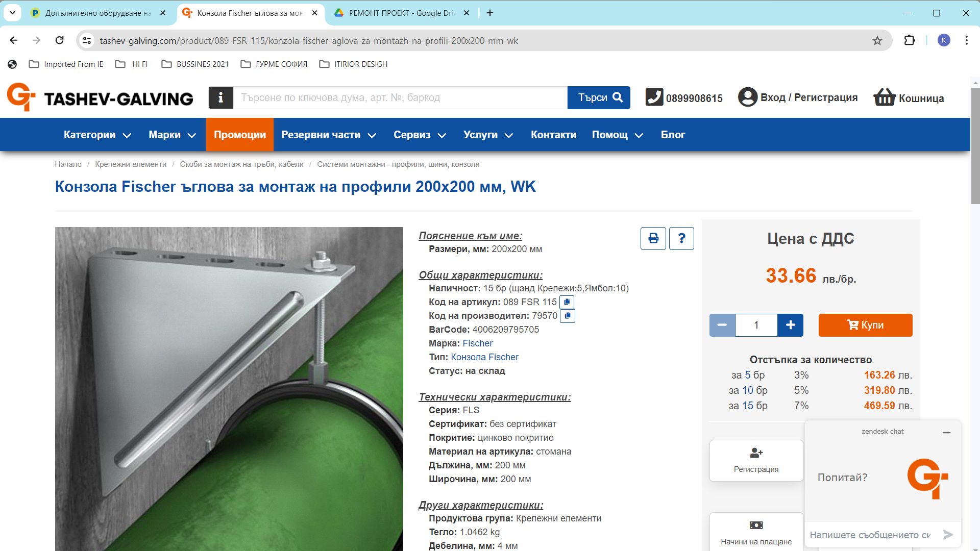The height and width of the screenshot is (551, 980).
Task: Expand the Резервни части dropdown
Action: pos(328,135)
